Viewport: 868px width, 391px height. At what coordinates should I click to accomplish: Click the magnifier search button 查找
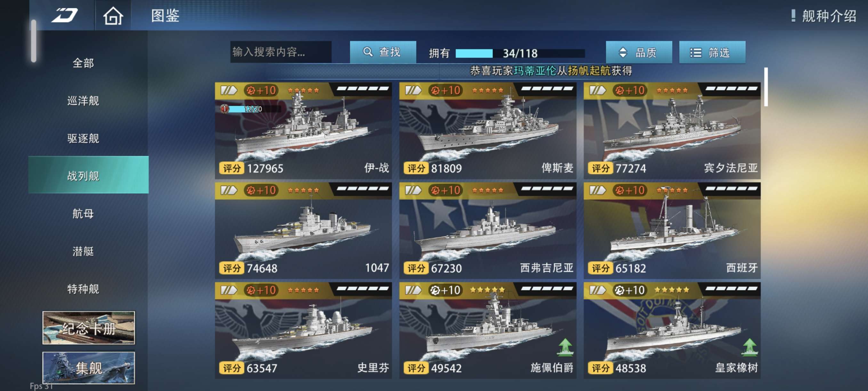383,52
